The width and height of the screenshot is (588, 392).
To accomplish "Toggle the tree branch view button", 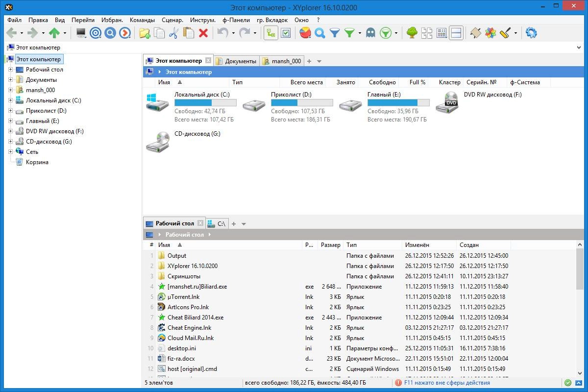I will pos(271,33).
